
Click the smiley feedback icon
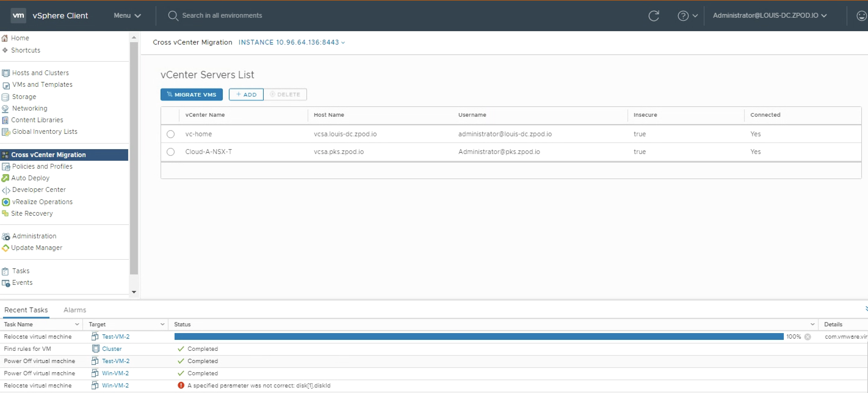coord(861,16)
